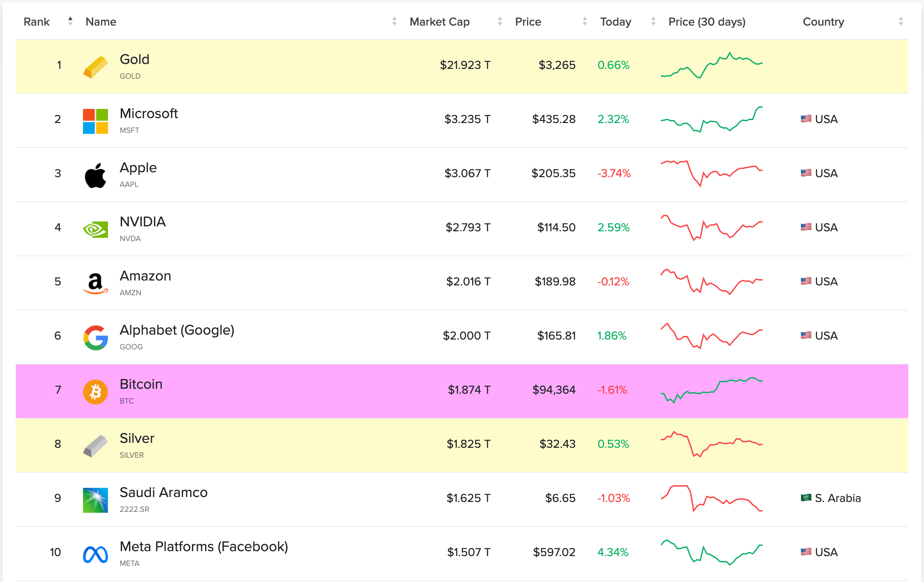
Task: Click the Gold bar icon
Action: point(95,67)
